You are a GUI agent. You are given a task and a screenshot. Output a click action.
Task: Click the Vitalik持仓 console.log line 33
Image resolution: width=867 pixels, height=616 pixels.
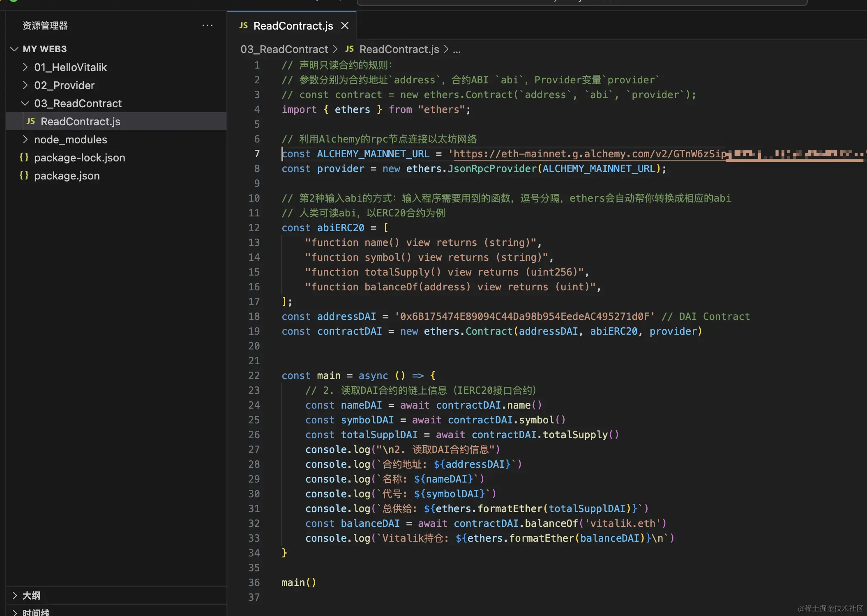tap(489, 538)
